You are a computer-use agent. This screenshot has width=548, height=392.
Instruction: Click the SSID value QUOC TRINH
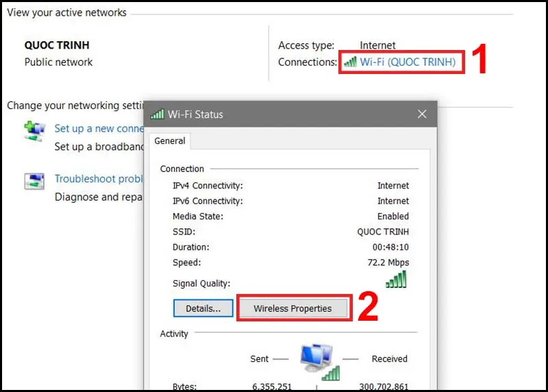[383, 232]
